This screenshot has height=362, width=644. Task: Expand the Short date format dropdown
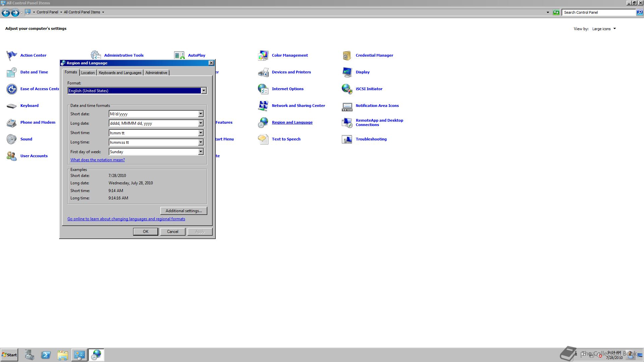tap(201, 114)
